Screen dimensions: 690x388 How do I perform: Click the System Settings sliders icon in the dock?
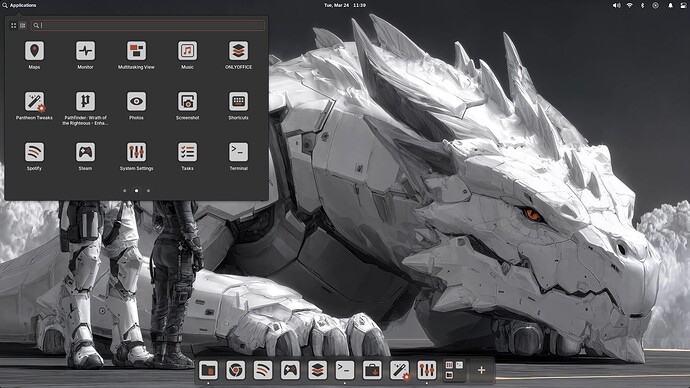tap(426, 370)
